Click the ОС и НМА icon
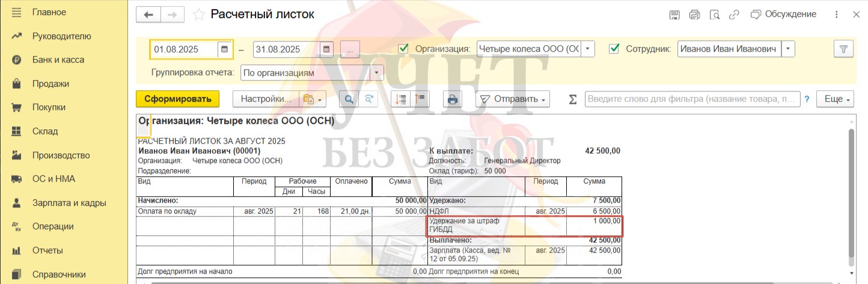Viewport: 868px width, 284px height. point(17,179)
